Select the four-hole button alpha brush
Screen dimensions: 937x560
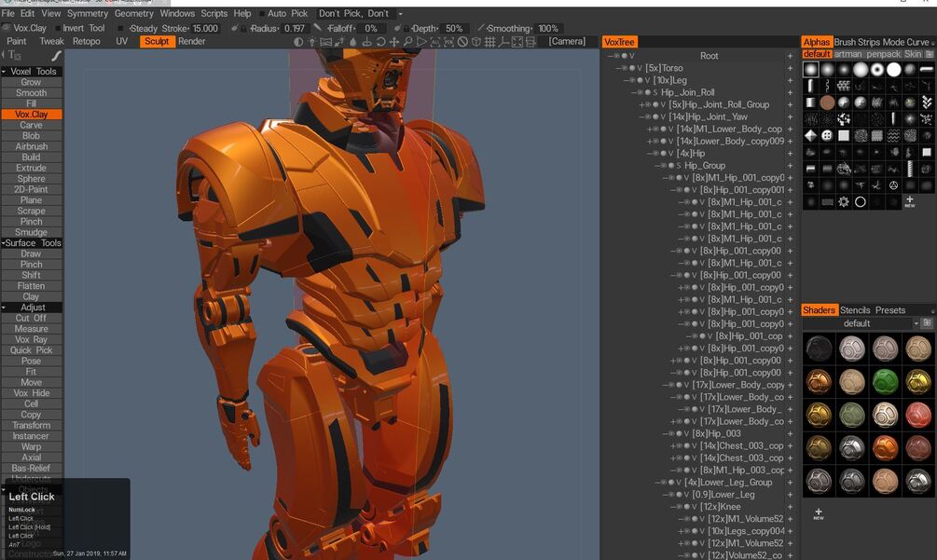(x=827, y=135)
